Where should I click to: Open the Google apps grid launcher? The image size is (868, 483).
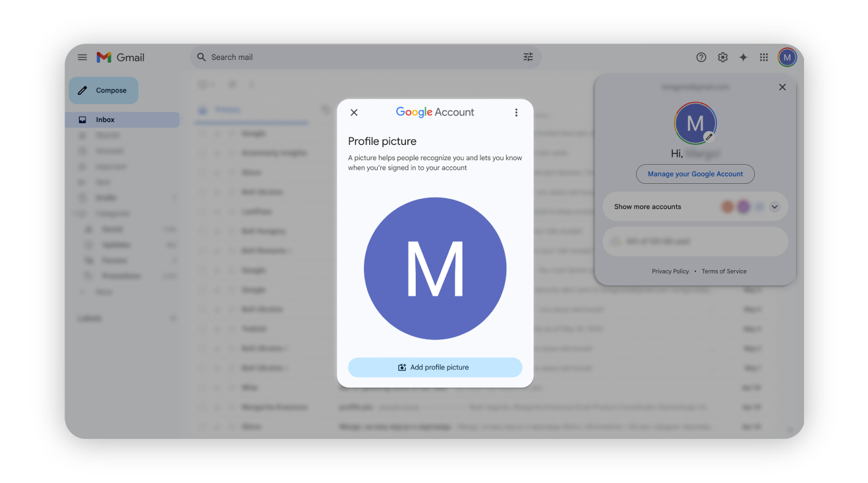[763, 57]
